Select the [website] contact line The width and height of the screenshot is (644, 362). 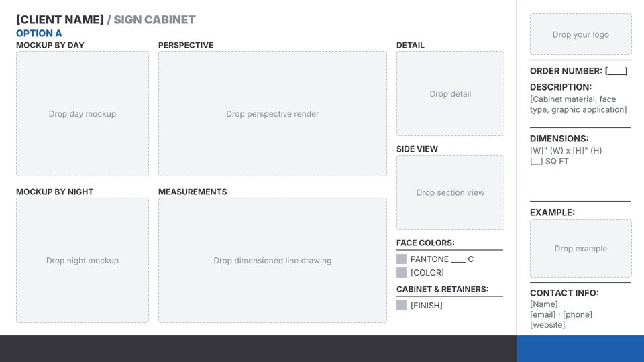point(547,325)
